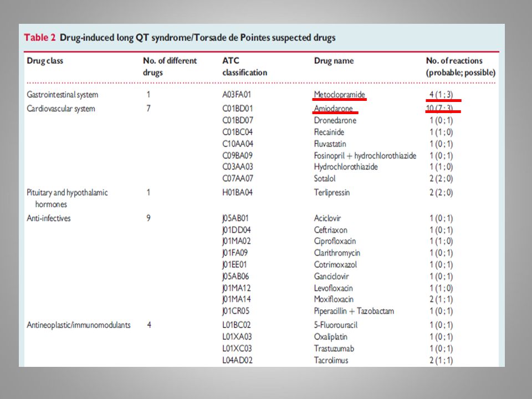The width and height of the screenshot is (532, 399).
Task: Click the drug name 'Ciprofloxacin'
Action: tap(335, 241)
